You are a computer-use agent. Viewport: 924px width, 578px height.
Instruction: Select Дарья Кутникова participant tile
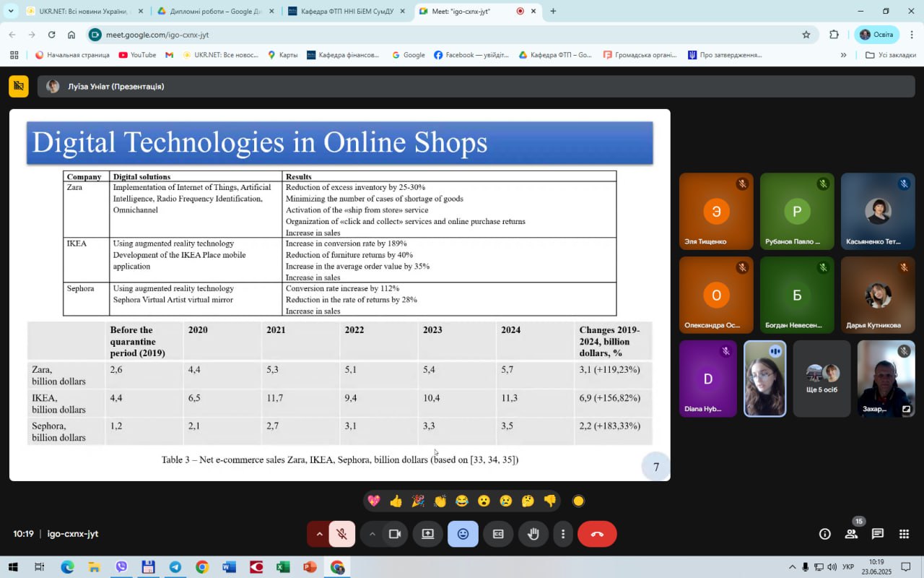click(x=878, y=295)
